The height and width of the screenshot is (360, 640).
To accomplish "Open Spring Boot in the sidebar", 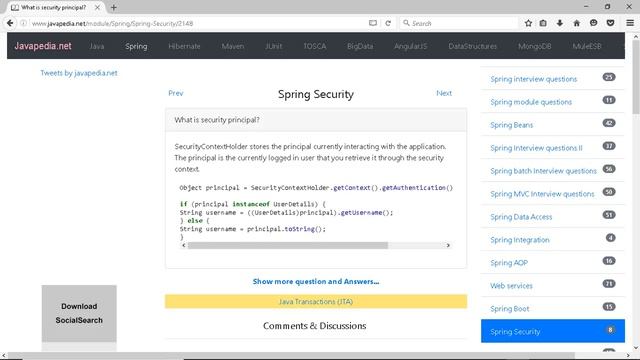I will 509,309.
